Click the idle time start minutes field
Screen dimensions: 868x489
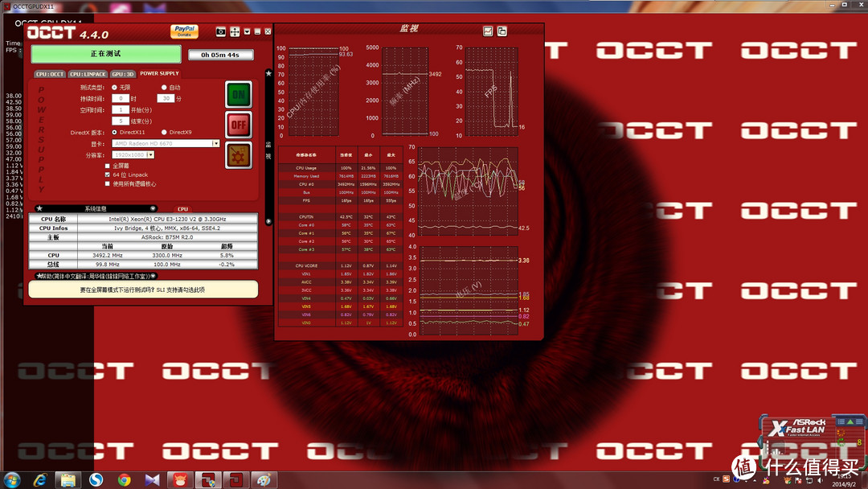(120, 109)
